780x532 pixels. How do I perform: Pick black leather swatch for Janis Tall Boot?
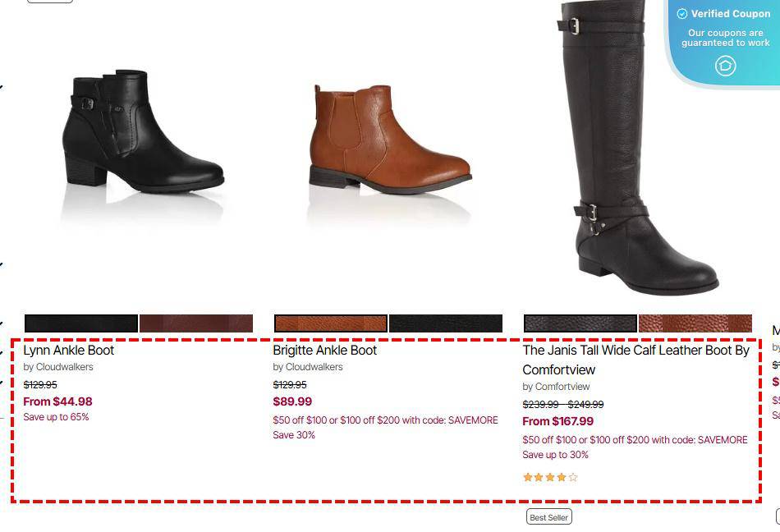pos(580,323)
